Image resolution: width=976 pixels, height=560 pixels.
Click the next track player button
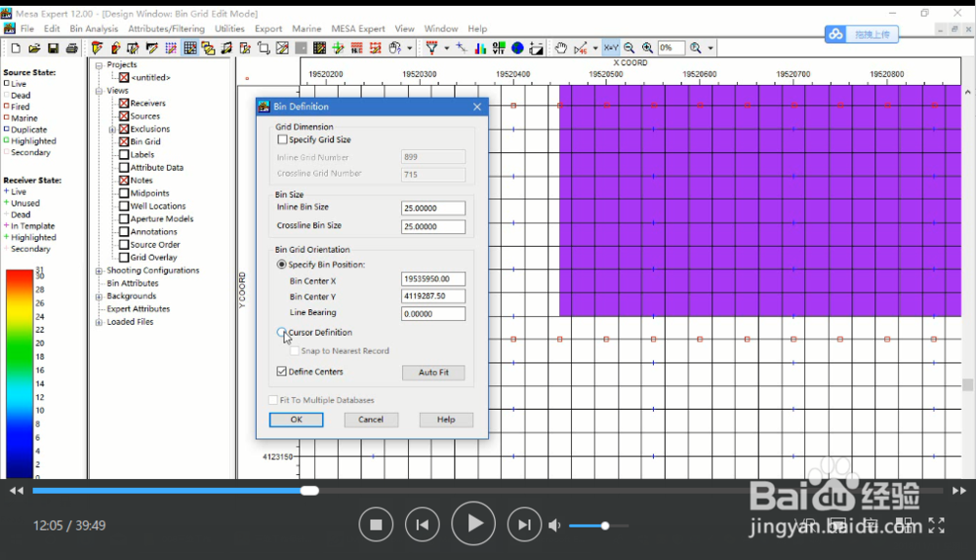(x=524, y=525)
